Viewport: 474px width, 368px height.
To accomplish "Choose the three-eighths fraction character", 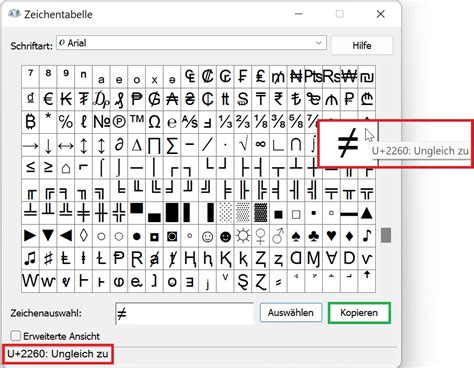I will [278, 122].
